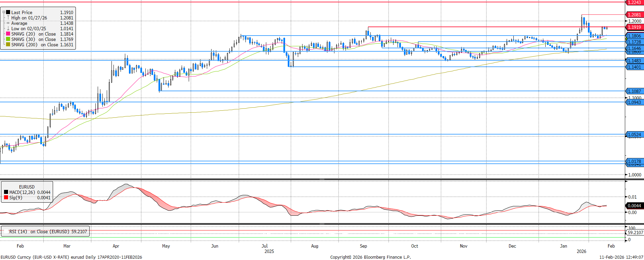
Task: Select the olive SMAVG (200) swatch
Action: pyautogui.click(x=8, y=45)
